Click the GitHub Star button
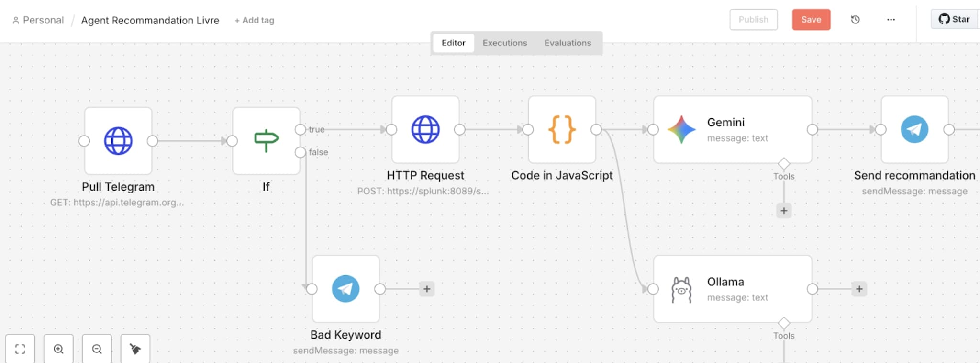Screen dimensions: 980x363 click(954, 19)
